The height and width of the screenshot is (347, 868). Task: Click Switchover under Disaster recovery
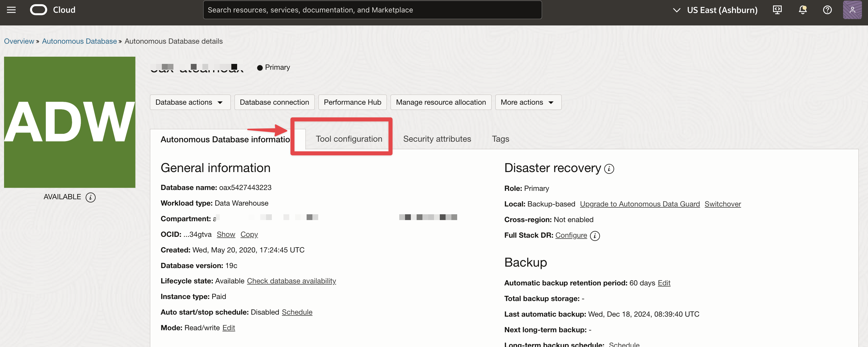[x=722, y=204]
